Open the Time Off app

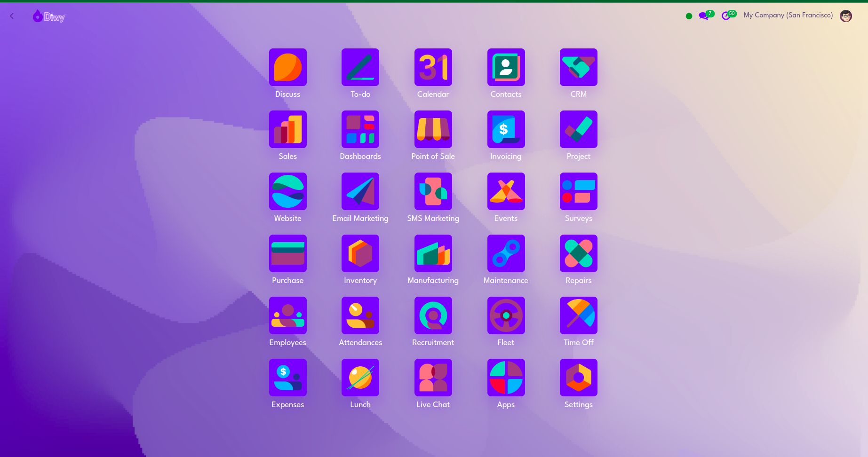click(579, 315)
